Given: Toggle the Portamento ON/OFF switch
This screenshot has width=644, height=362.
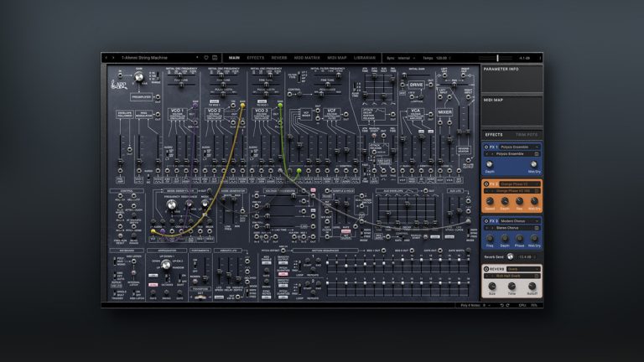Looking at the screenshot, I should [x=195, y=265].
